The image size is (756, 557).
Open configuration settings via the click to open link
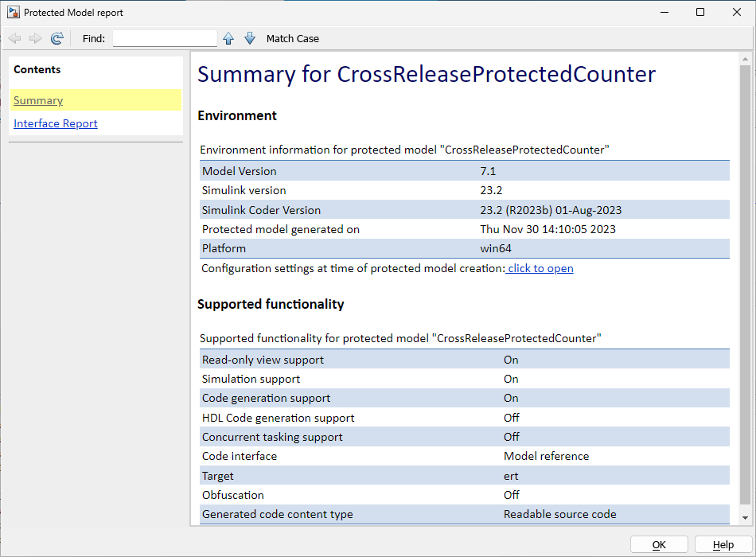pos(540,268)
